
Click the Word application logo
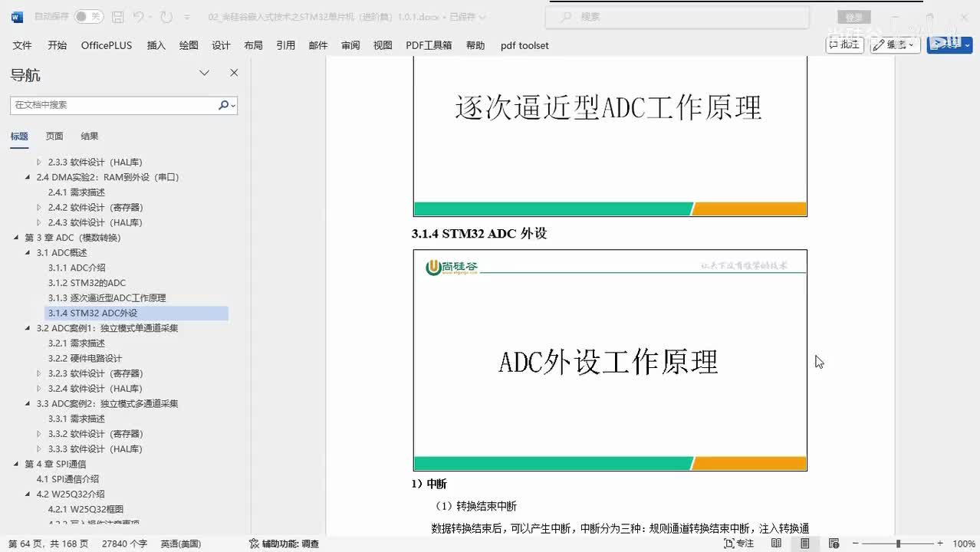(18, 16)
